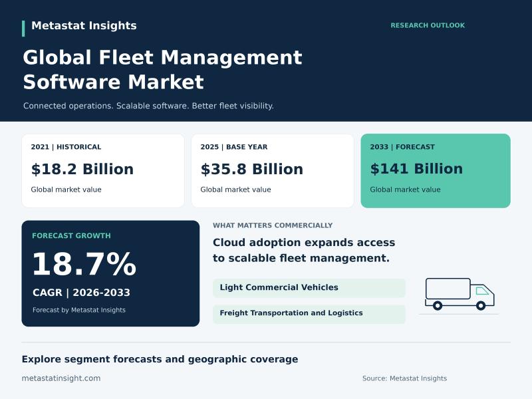Click Source: Metastat Insights credit
532x399 pixels.
404,378
